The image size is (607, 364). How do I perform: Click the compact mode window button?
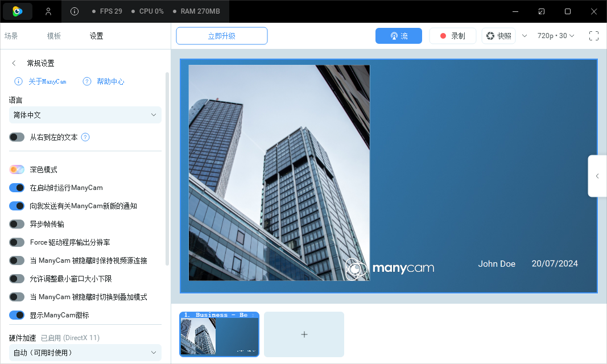[x=542, y=11]
